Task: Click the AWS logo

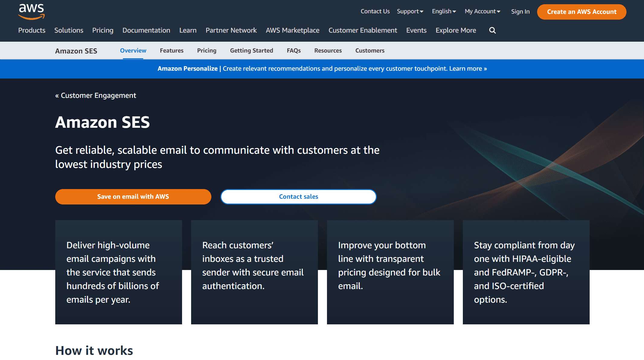Action: coord(31,12)
